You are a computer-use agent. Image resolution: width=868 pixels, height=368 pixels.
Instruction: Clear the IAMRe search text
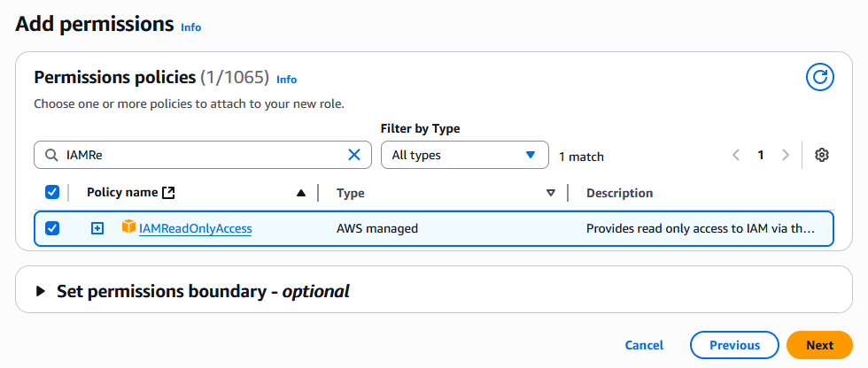tap(354, 155)
